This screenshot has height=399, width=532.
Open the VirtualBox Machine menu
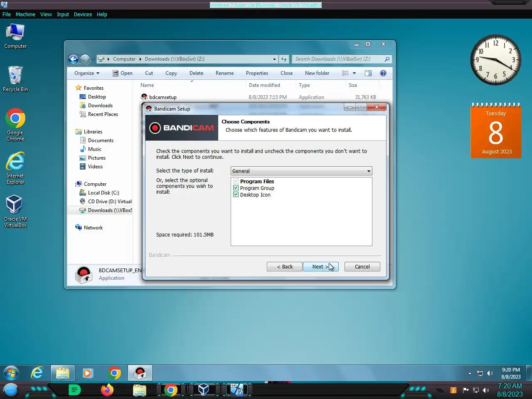click(x=25, y=14)
